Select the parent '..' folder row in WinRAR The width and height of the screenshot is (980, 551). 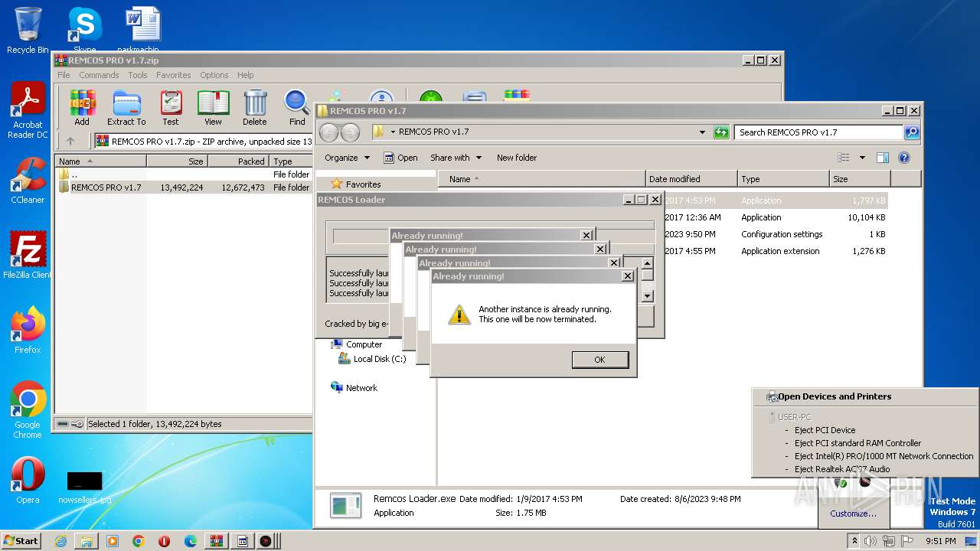pos(184,174)
